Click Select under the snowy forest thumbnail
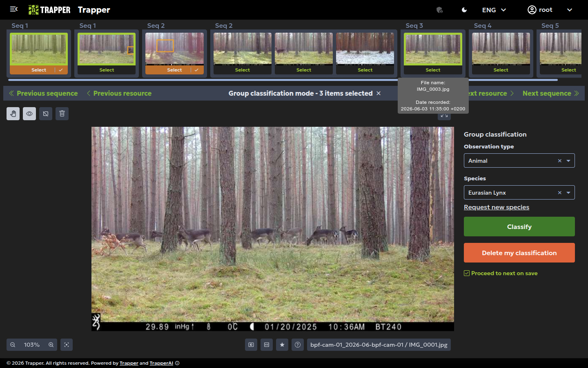Viewport: 588px width, 368px height. click(x=365, y=70)
